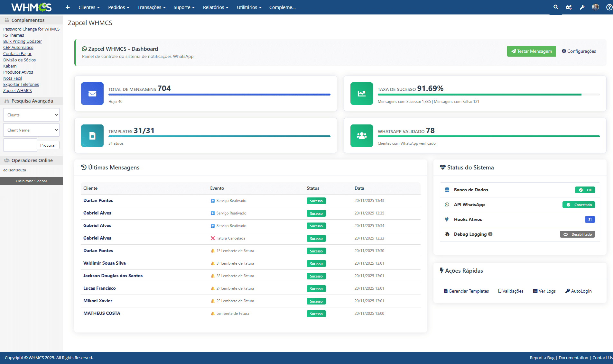Screen dimensions: 613x364
Task: Open the Utilitários menu
Action: [x=249, y=7]
